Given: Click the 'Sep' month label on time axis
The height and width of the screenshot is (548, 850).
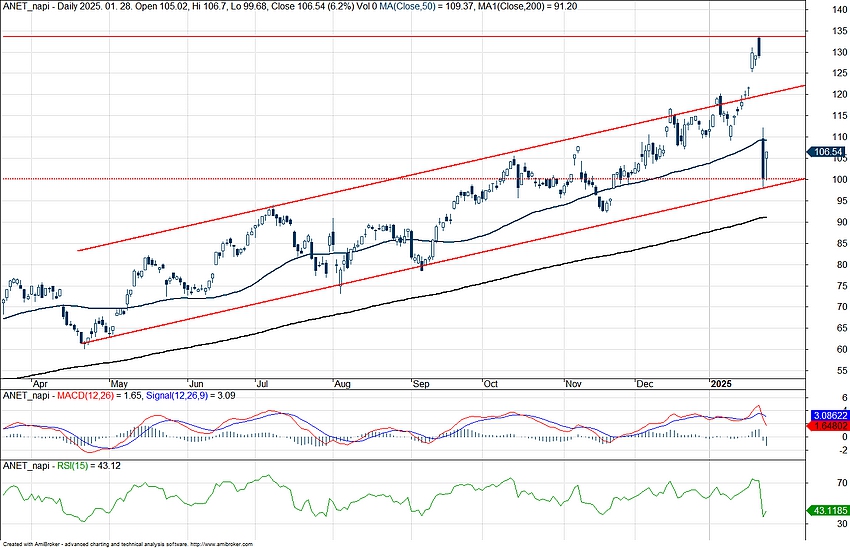Looking at the screenshot, I should [x=421, y=384].
